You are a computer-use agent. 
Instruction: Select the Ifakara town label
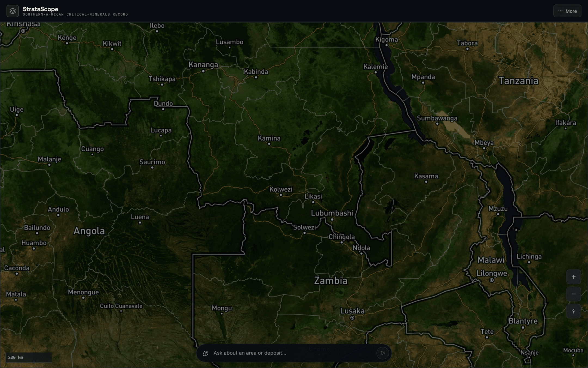coord(565,123)
